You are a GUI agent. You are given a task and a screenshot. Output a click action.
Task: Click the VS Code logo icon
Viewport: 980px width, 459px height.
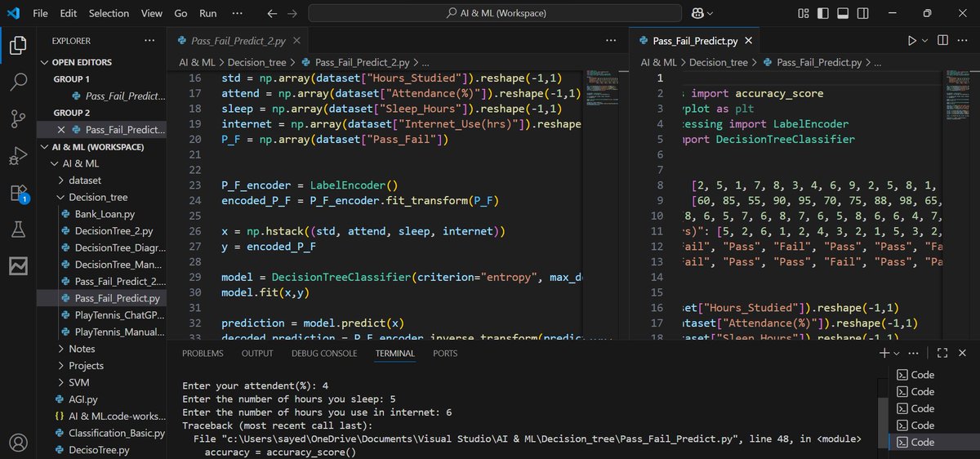click(13, 13)
